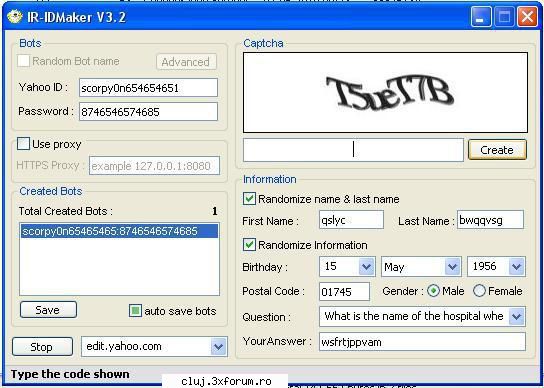The width and height of the screenshot is (544, 388).
Task: Select the Female gender radio button
Action: click(x=479, y=291)
